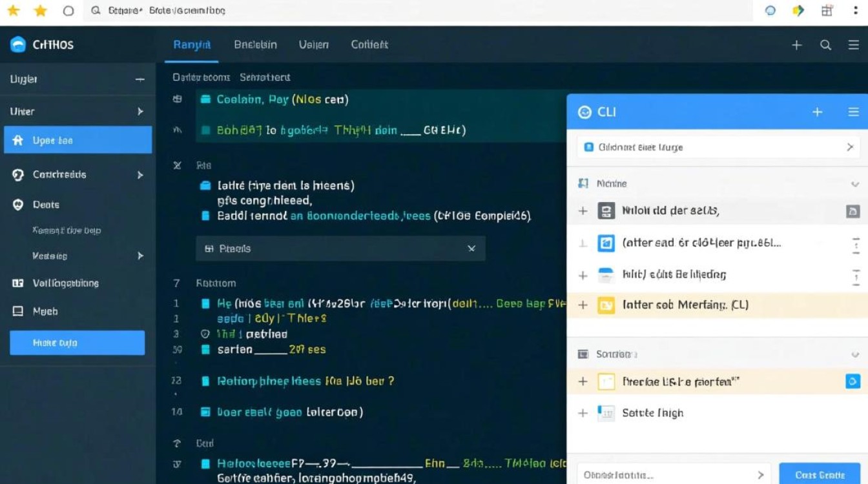Viewport: 868px width, 484px height.
Task: Close the Ptaeris bar using its X
Action: 471,248
